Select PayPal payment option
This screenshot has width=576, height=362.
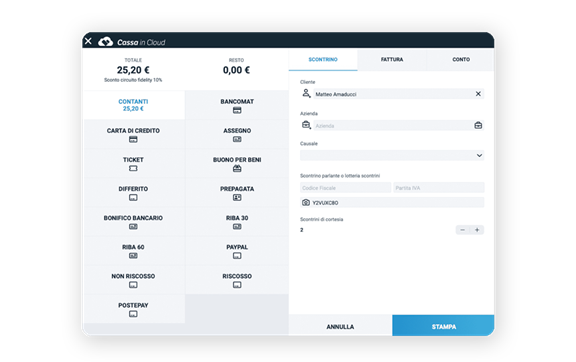tap(237, 251)
